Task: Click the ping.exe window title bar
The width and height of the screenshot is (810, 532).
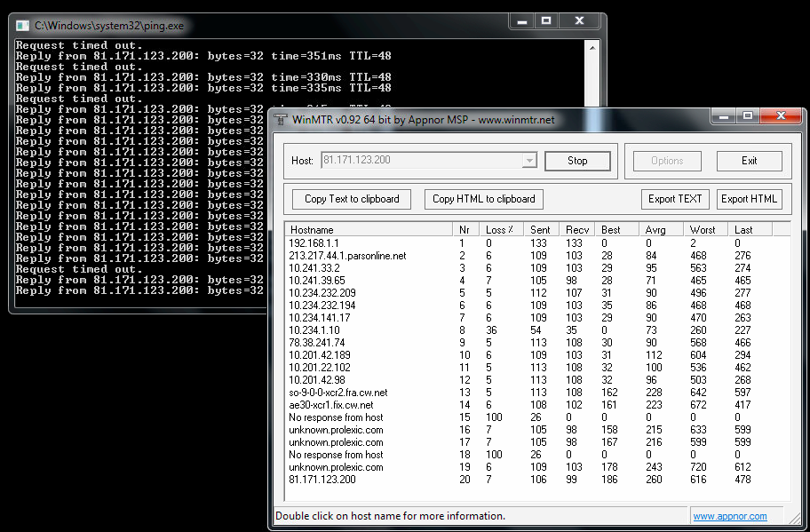Action: coord(258,25)
